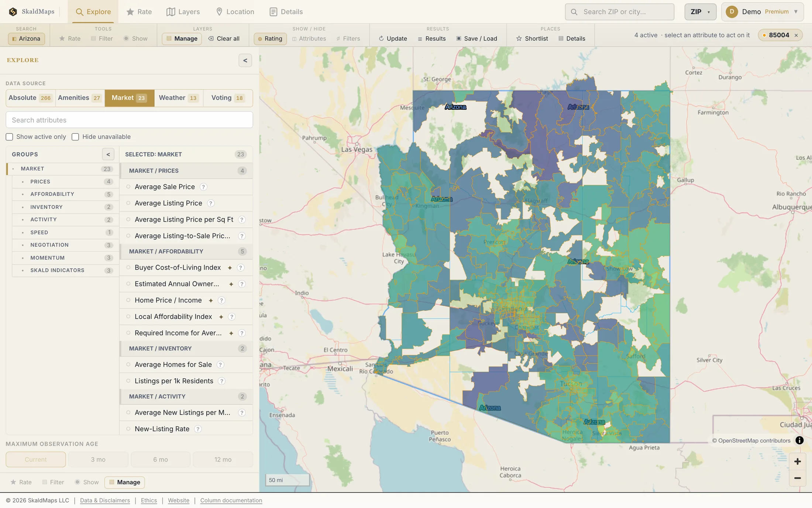Click the search magnifier icon in ZIP search
This screenshot has height=508, width=812.
(x=574, y=12)
